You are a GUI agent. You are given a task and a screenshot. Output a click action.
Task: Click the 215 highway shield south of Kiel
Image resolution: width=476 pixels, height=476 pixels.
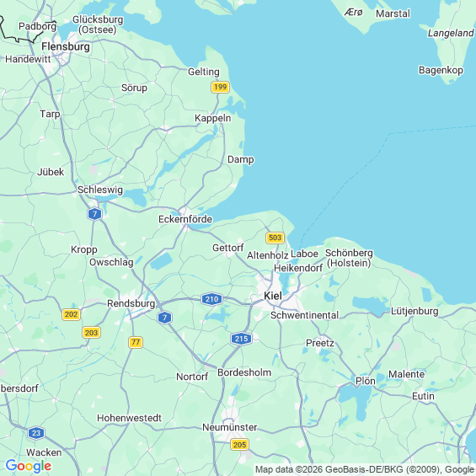(241, 339)
